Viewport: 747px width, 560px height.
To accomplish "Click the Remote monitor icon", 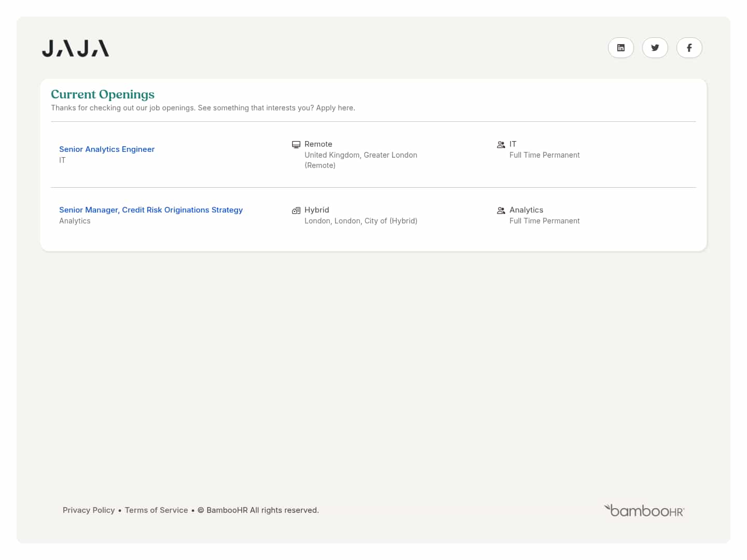I will 296,145.
